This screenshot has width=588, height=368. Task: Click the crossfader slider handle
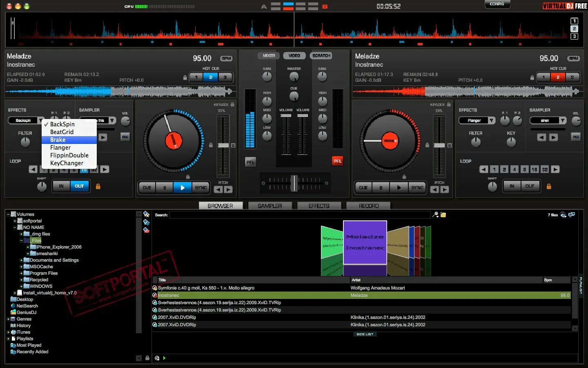(294, 183)
